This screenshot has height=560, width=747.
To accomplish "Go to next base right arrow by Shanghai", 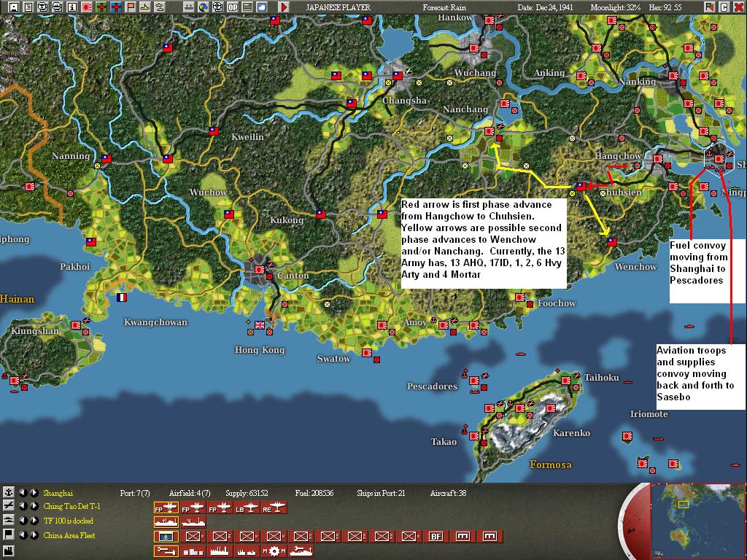I will click(34, 492).
